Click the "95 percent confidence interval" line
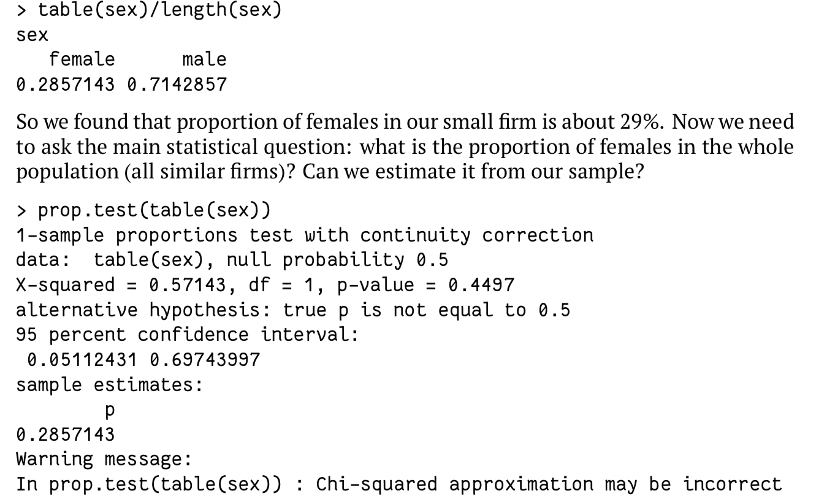Screen dimensions: 835x504 186,335
